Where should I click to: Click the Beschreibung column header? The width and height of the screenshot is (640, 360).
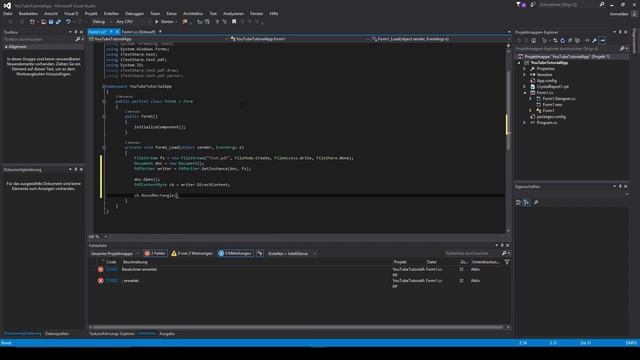135,262
